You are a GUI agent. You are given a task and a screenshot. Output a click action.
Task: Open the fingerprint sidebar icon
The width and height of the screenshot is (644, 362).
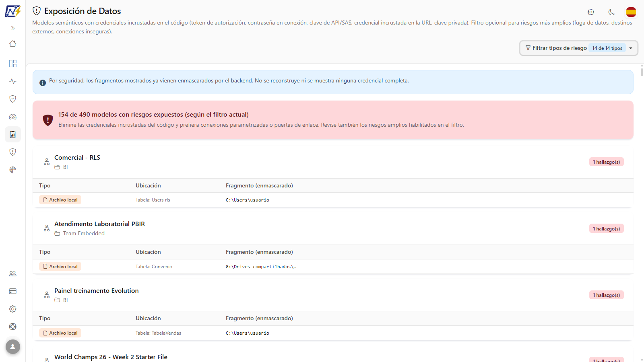(13, 170)
